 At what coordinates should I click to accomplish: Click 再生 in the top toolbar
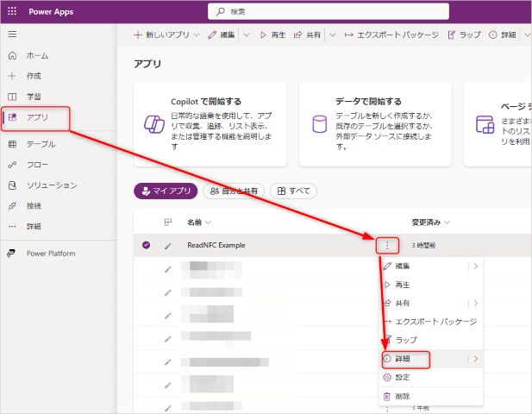click(x=272, y=35)
